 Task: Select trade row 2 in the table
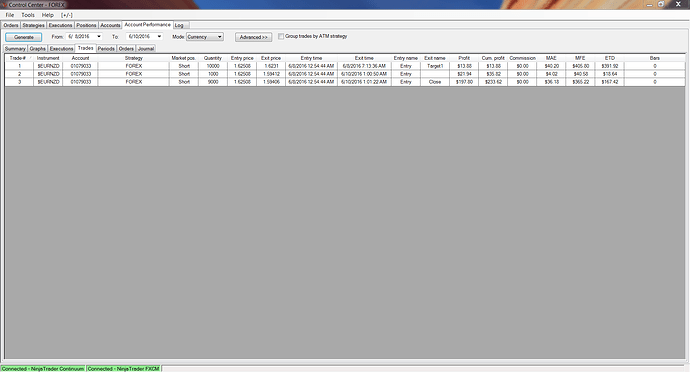point(345,74)
